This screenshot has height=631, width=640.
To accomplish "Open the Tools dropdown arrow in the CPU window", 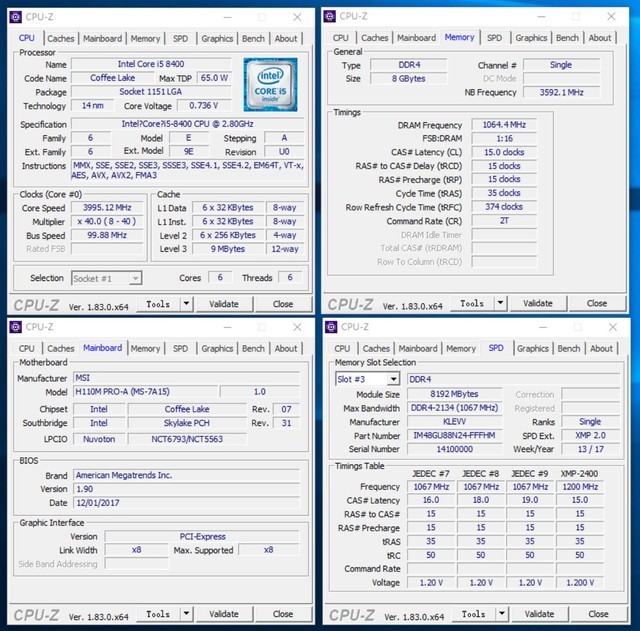I will point(186,304).
